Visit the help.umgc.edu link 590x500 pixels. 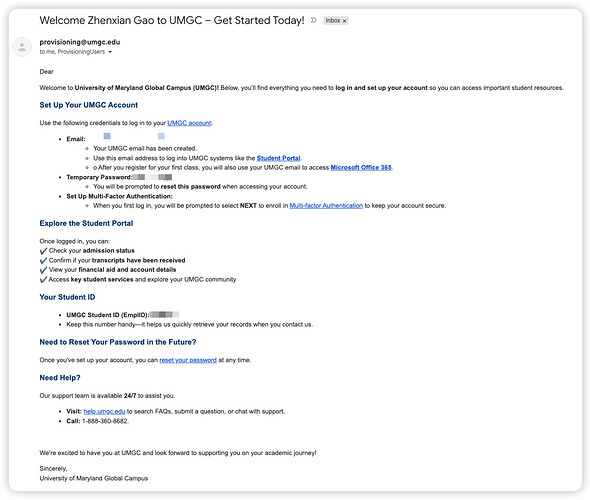[104, 411]
